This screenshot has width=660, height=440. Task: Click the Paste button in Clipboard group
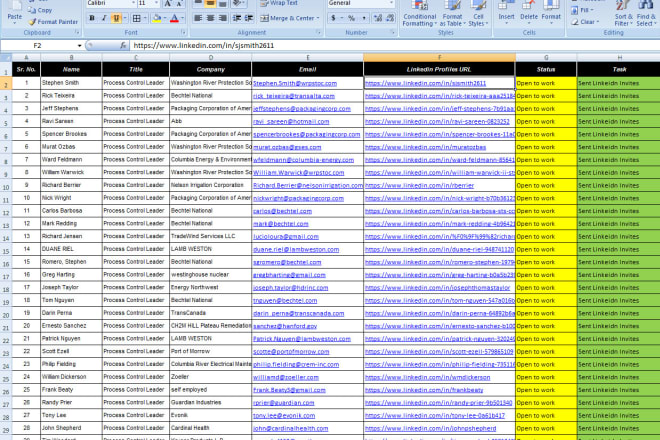click(14, 13)
